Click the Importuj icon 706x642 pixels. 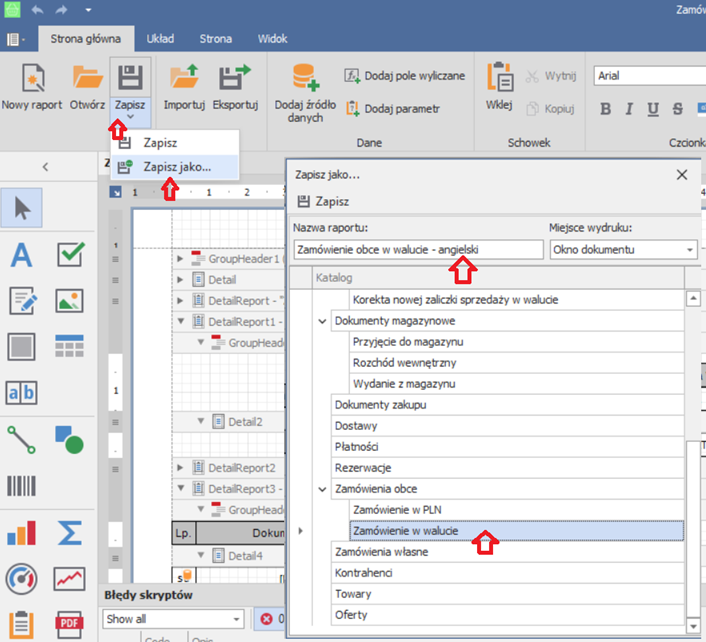pyautogui.click(x=184, y=78)
